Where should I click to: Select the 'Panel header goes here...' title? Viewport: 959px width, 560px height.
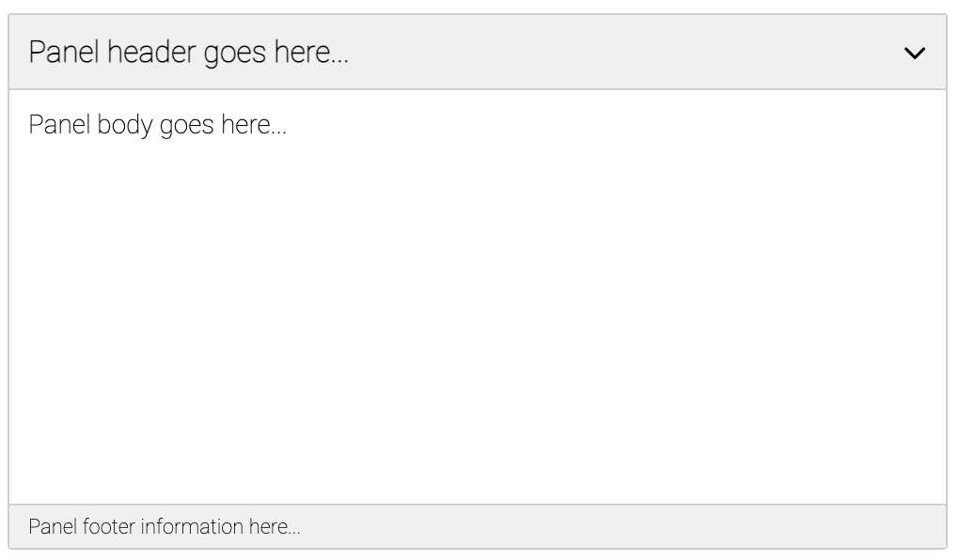click(188, 53)
